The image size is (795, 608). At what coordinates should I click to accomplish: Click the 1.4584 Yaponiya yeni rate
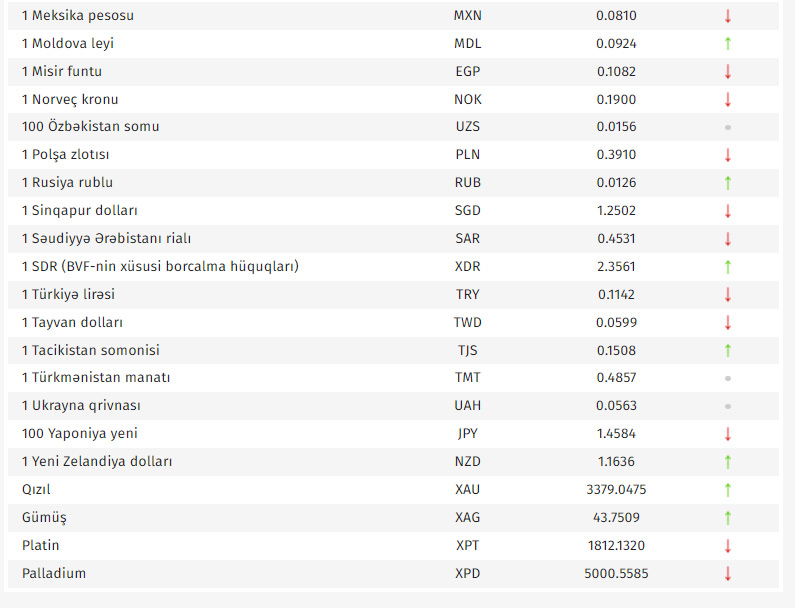(614, 434)
